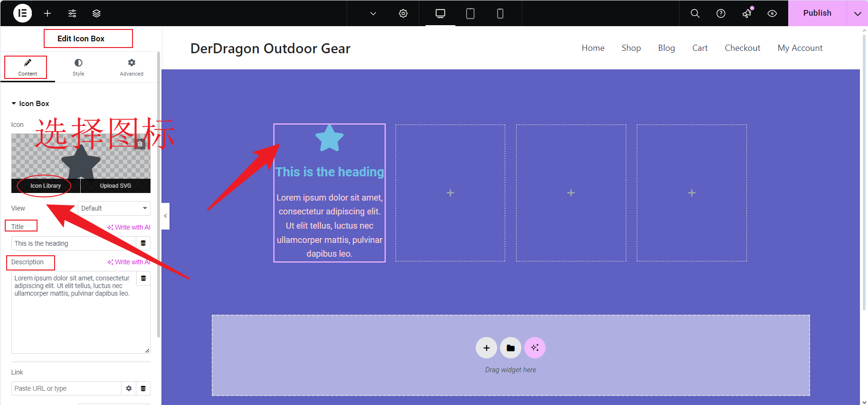Switch to tablet responsive view

point(470,13)
